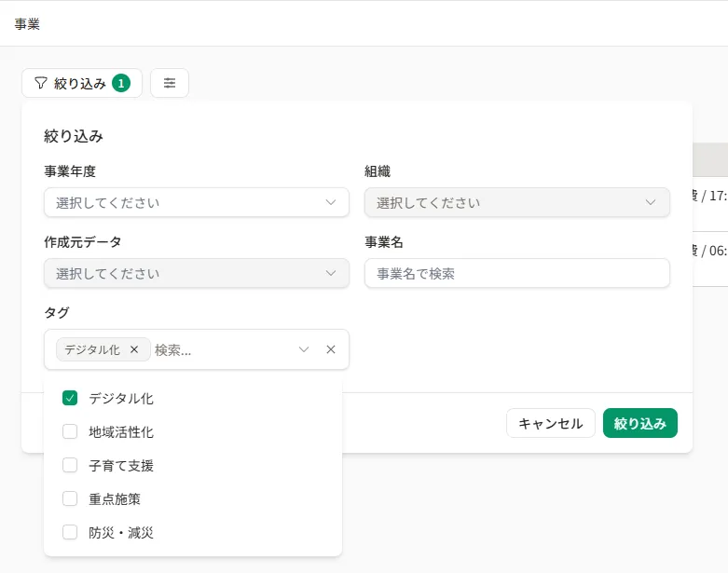Clear all selected tags with X
Viewport: 728px width, 573px height.
click(x=331, y=349)
